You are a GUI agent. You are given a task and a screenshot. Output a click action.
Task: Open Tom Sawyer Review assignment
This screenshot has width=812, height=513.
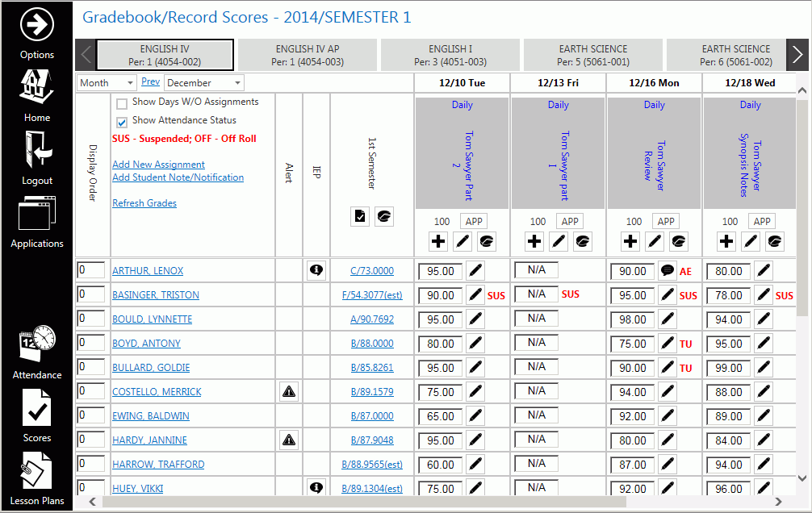(655, 165)
